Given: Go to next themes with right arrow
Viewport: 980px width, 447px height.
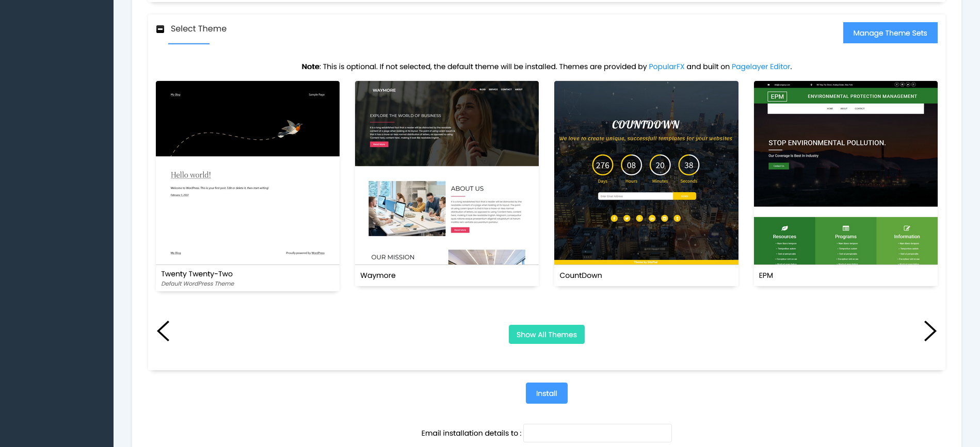Looking at the screenshot, I should 929,331.
